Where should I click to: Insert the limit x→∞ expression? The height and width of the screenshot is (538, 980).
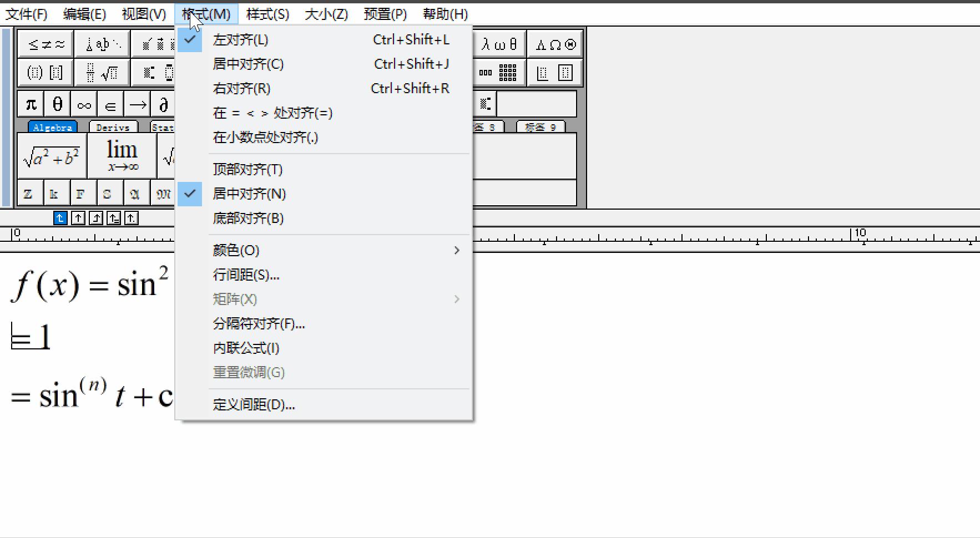(122, 156)
